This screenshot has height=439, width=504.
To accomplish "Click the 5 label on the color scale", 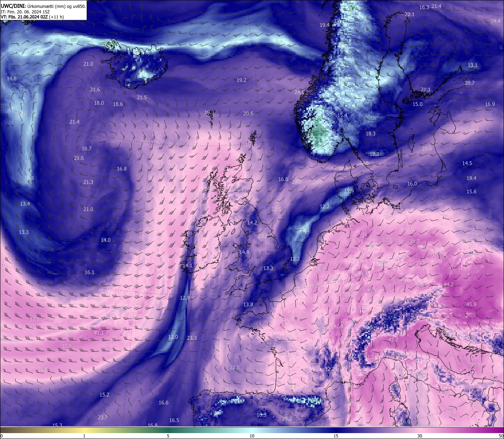I will tap(168, 436).
